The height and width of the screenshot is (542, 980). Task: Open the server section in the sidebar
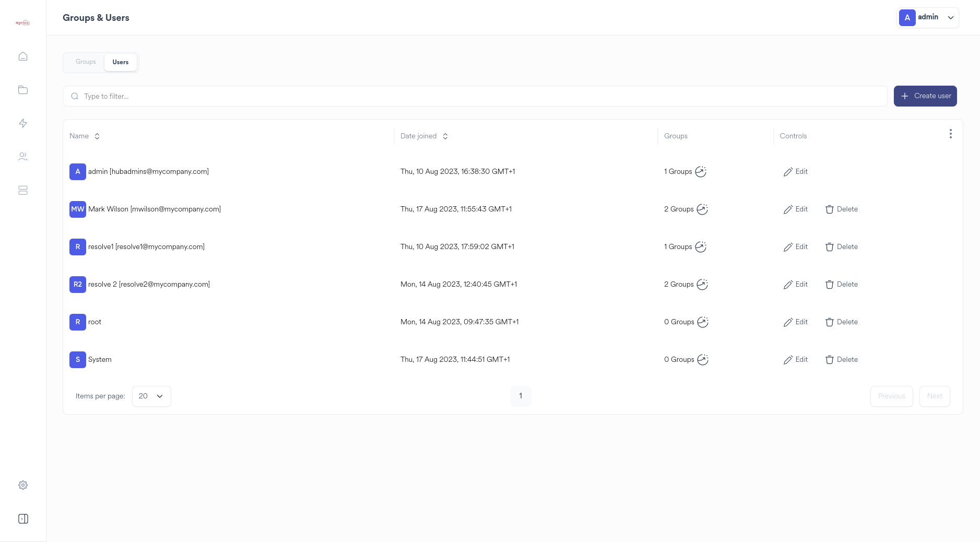coord(23,190)
